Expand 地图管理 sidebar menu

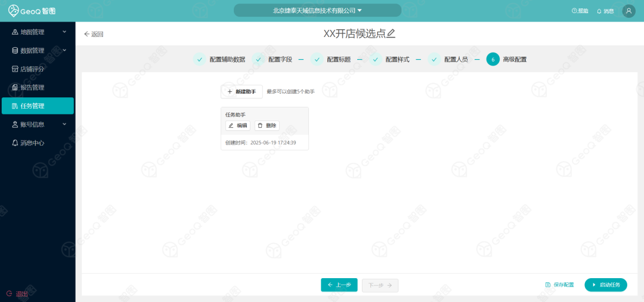38,32
